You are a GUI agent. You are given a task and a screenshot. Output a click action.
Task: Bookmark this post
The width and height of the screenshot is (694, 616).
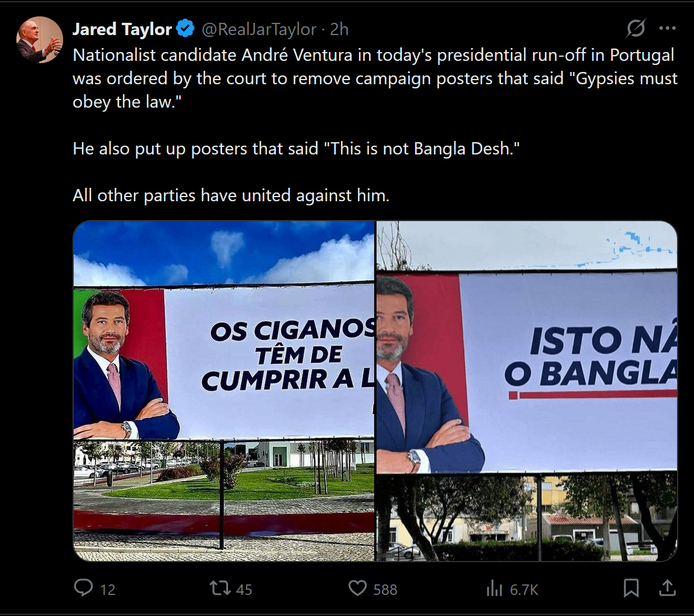pyautogui.click(x=631, y=588)
